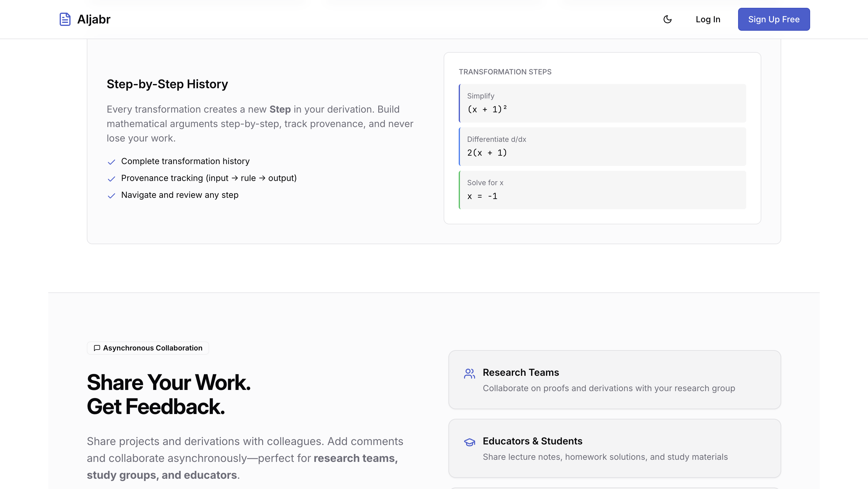Viewport: 868px width, 489px height.
Task: Open the Educators & Students card
Action: click(614, 448)
